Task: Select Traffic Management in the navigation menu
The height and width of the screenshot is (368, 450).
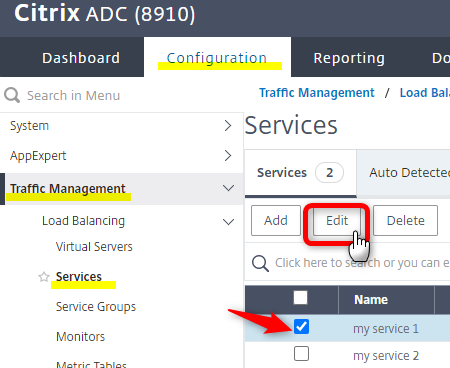Action: 68,189
